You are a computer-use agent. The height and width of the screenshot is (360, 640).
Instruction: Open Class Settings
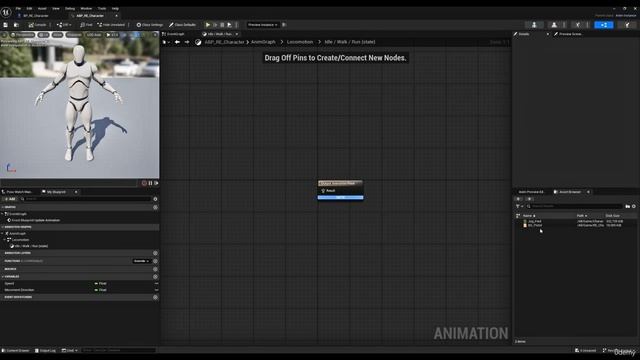pyautogui.click(x=149, y=25)
